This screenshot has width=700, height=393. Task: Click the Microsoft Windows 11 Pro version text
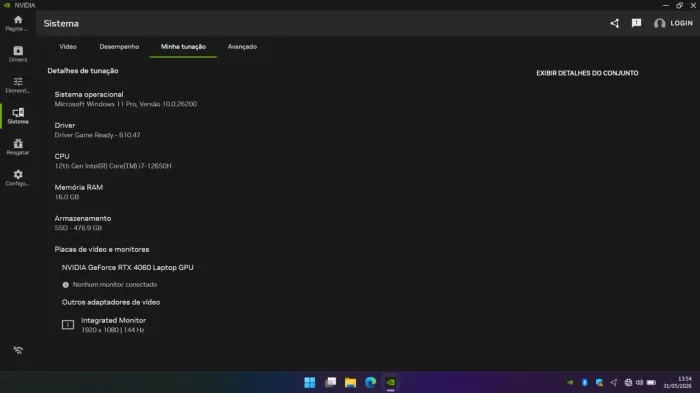(125, 104)
